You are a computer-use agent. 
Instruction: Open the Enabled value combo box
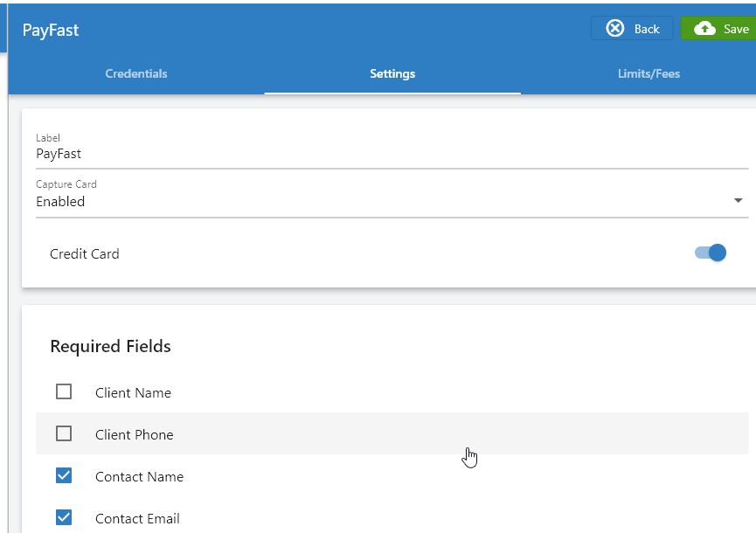(x=392, y=202)
